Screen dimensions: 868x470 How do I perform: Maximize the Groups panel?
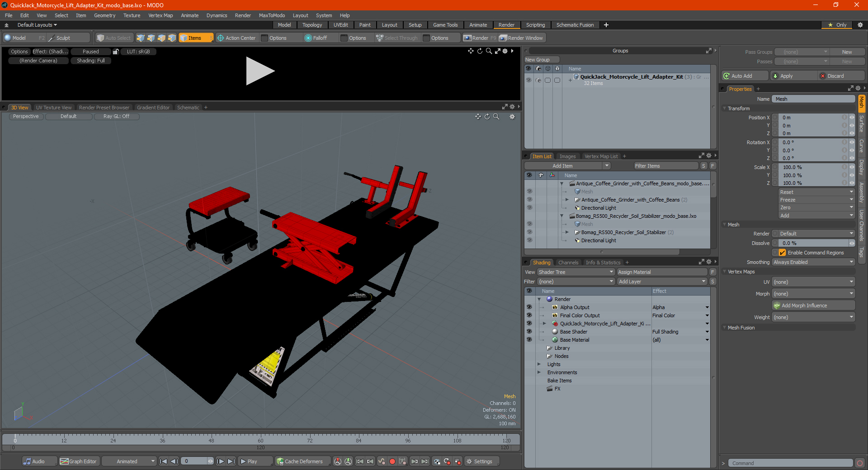pos(708,51)
